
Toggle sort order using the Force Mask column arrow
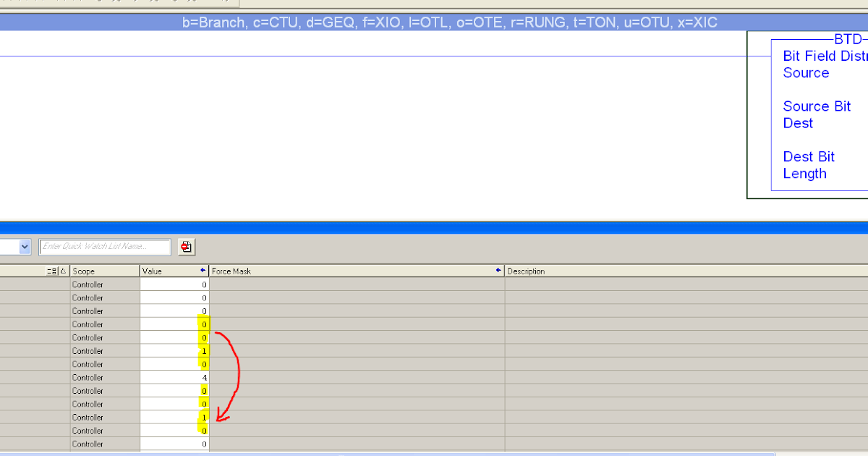coord(498,270)
